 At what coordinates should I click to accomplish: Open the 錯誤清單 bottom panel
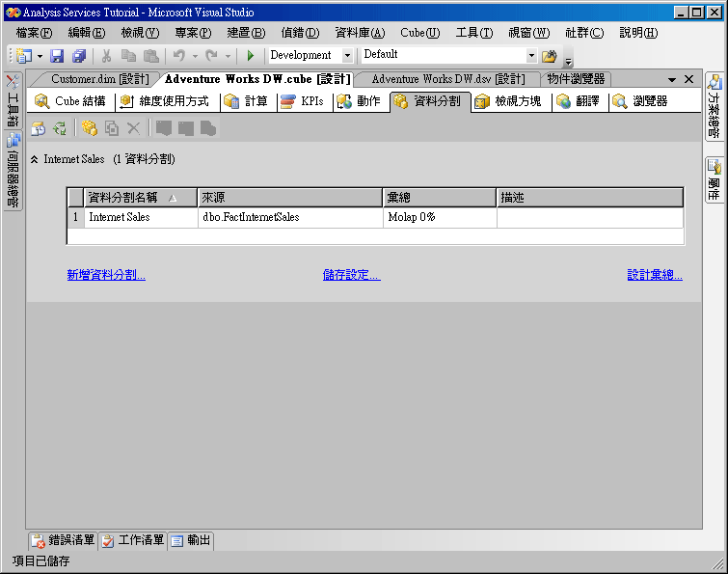pyautogui.click(x=63, y=540)
